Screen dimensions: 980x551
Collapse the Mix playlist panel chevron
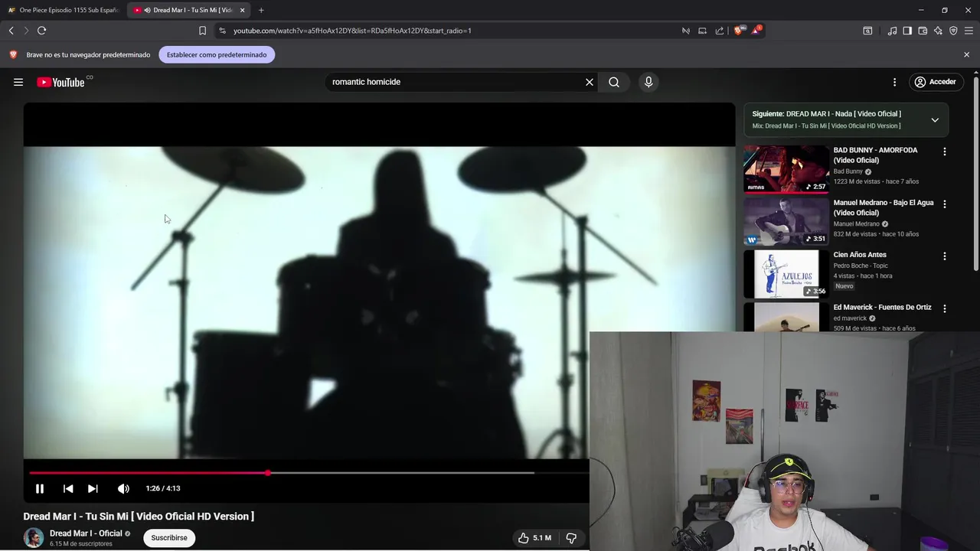click(935, 120)
